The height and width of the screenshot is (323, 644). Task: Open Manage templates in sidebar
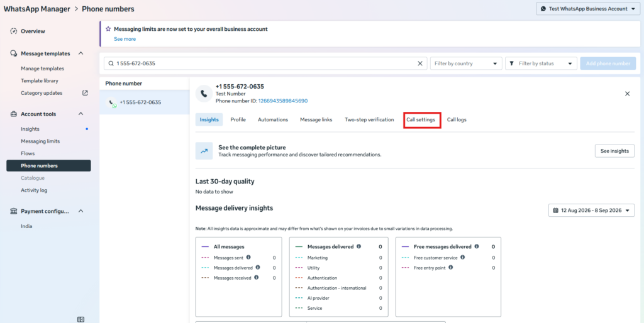(x=42, y=68)
